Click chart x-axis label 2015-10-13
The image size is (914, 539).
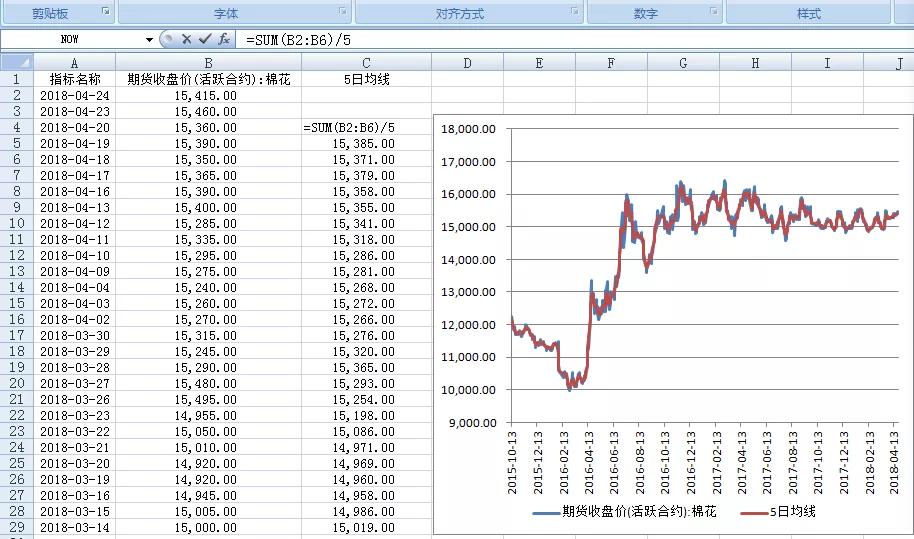[x=512, y=463]
